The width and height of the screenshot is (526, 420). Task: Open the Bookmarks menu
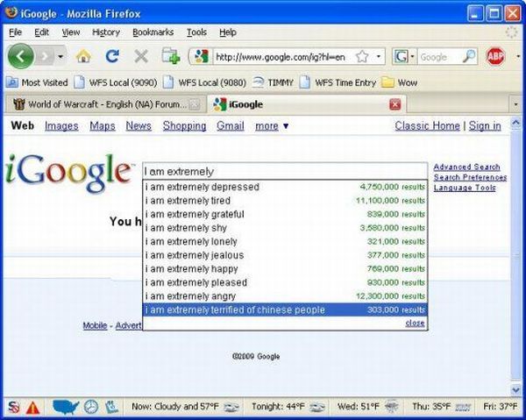(x=153, y=32)
